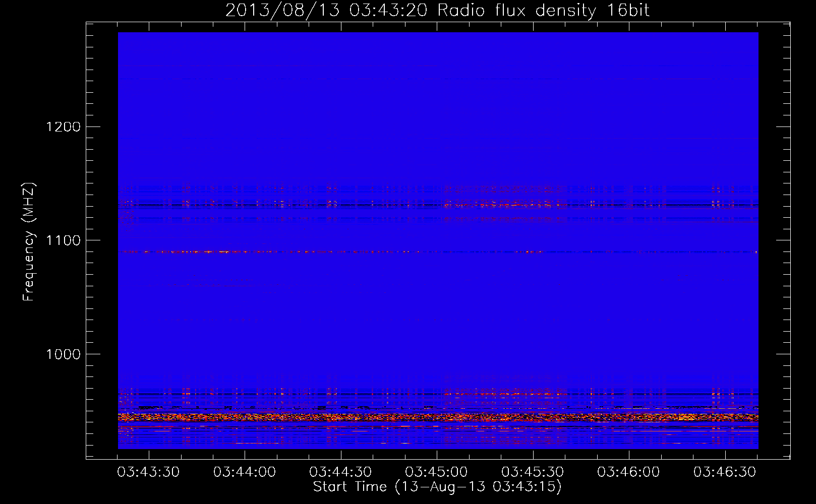Click the 03:45:00 time tick label

click(436, 472)
